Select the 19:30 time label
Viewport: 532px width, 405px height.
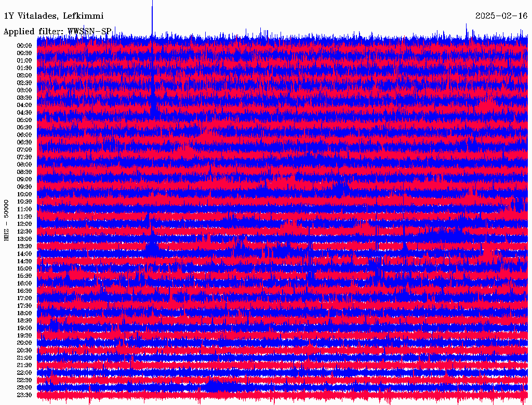tap(24, 335)
